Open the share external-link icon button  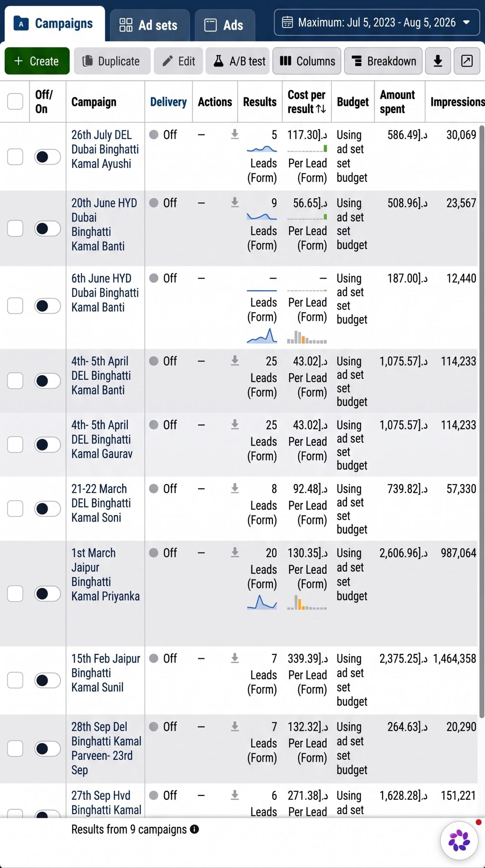click(467, 61)
